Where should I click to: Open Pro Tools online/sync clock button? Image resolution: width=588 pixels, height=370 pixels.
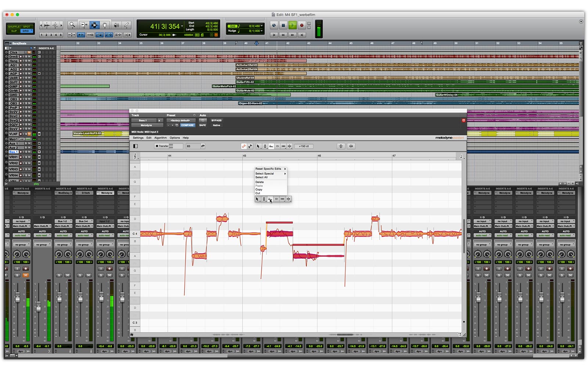[x=274, y=25]
